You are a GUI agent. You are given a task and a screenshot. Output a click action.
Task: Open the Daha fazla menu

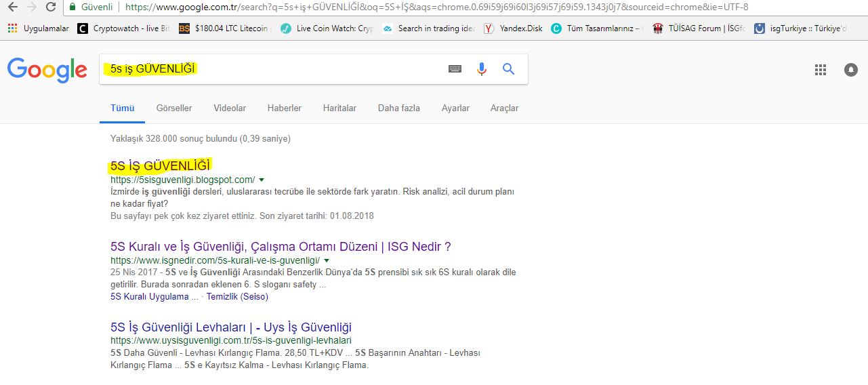tap(399, 108)
